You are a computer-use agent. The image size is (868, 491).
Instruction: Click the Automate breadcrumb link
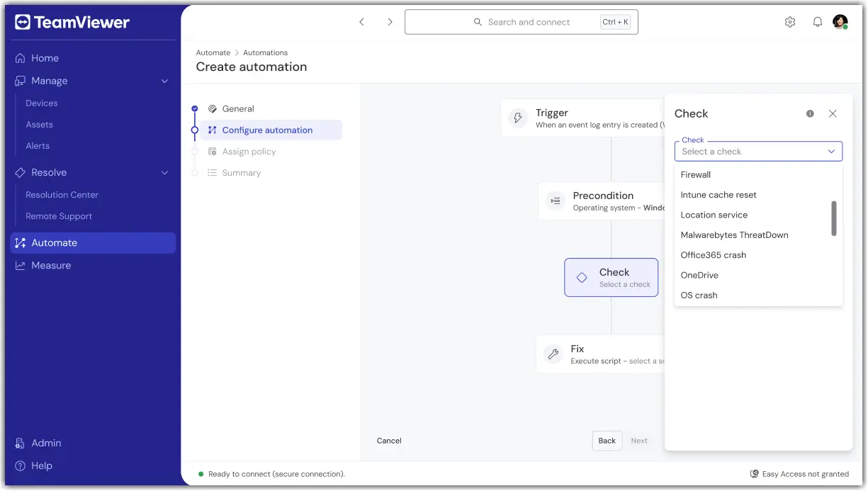pyautogui.click(x=213, y=52)
